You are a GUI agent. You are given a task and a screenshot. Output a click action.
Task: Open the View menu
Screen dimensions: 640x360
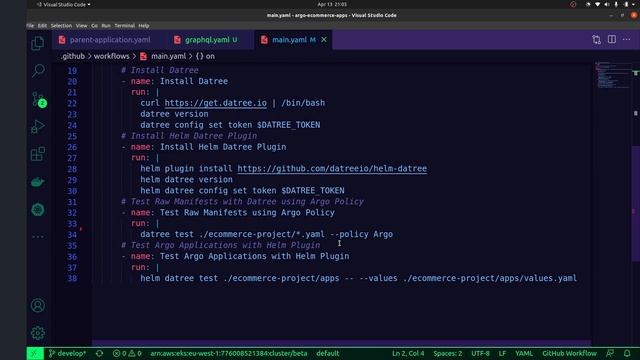(82, 26)
